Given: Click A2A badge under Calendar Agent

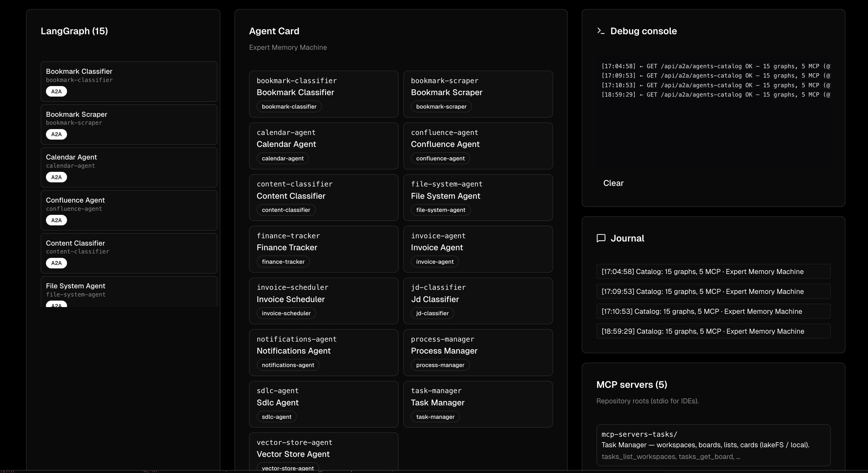Looking at the screenshot, I should pyautogui.click(x=56, y=177).
